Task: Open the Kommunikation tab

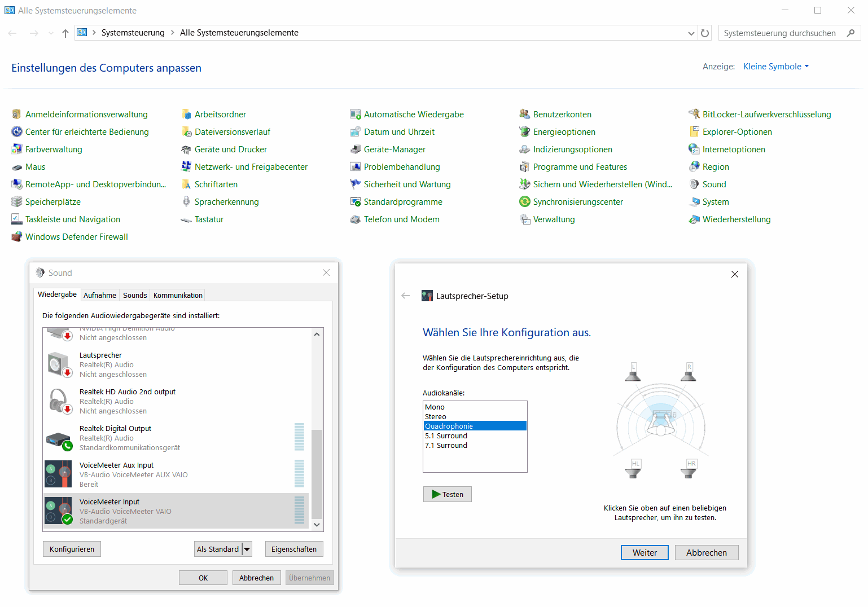Action: pyautogui.click(x=178, y=295)
